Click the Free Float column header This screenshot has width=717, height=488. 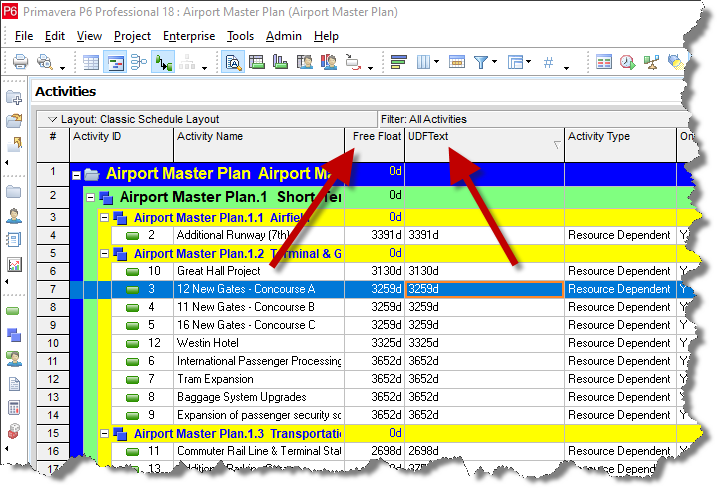tap(375, 145)
